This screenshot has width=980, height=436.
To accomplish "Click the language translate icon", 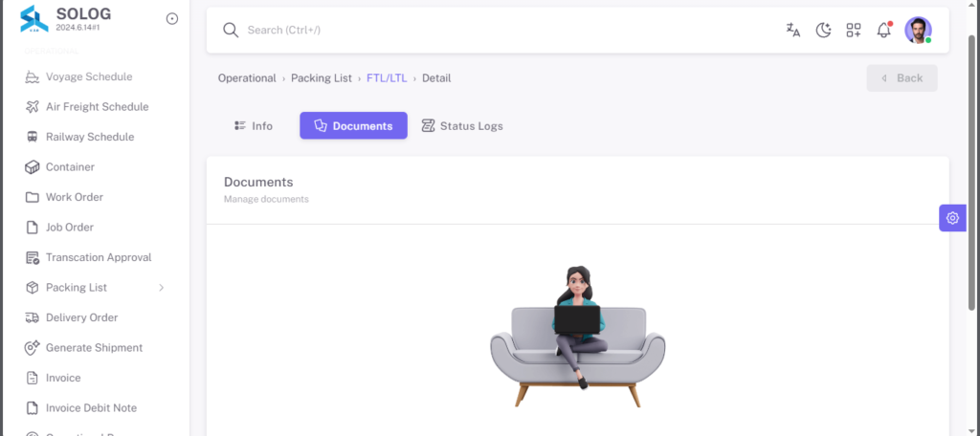I will pyautogui.click(x=793, y=30).
